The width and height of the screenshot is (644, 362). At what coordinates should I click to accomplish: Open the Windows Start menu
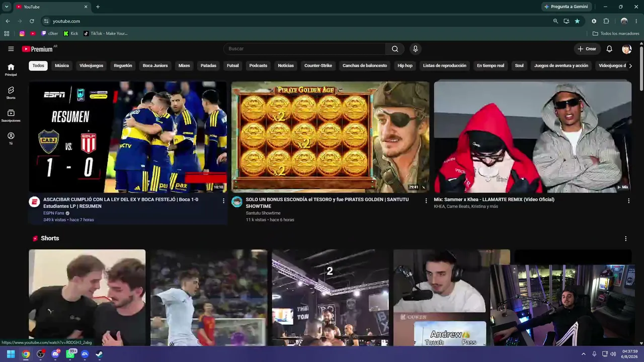11,354
